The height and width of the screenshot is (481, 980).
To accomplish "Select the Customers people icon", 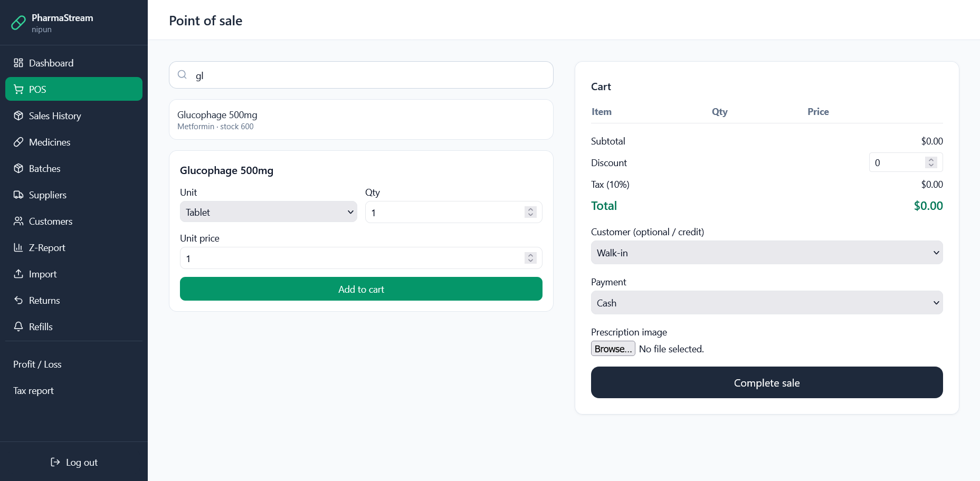I will (18, 221).
